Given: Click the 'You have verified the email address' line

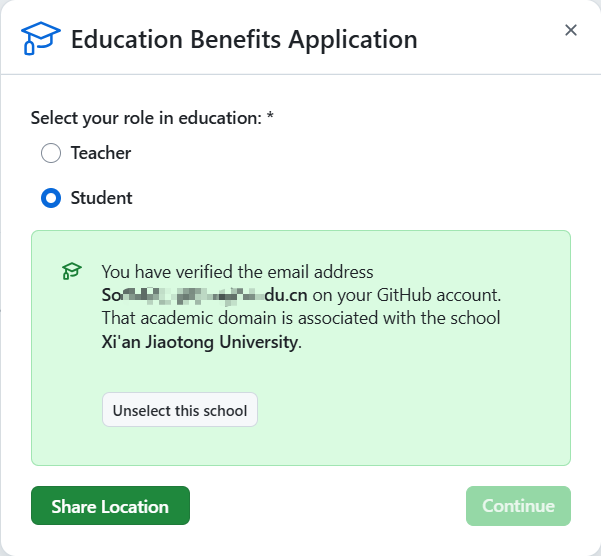Looking at the screenshot, I should click(x=237, y=272).
